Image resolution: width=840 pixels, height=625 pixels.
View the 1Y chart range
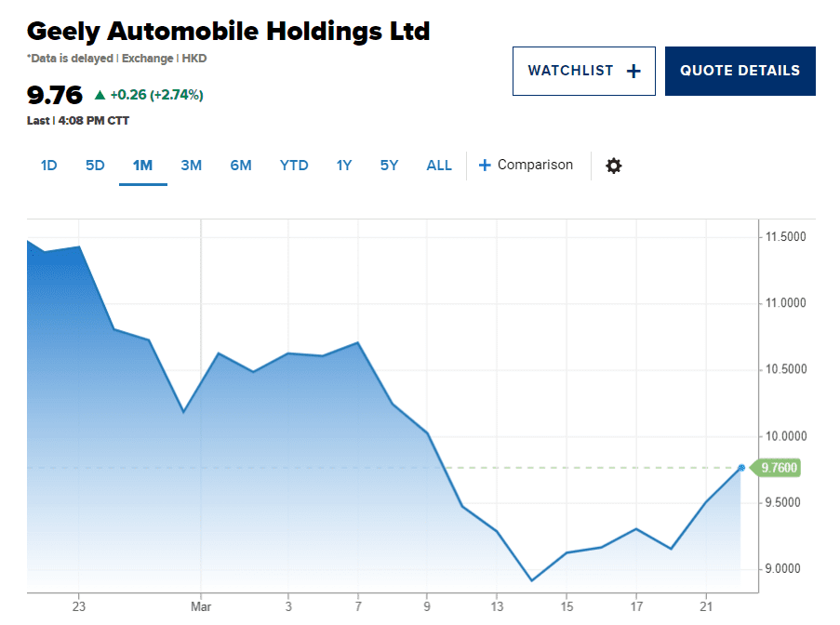[344, 166]
